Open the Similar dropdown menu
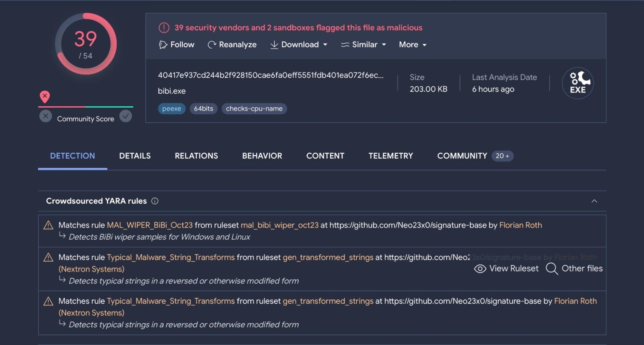Screen dimensions: 644x345 point(363,45)
